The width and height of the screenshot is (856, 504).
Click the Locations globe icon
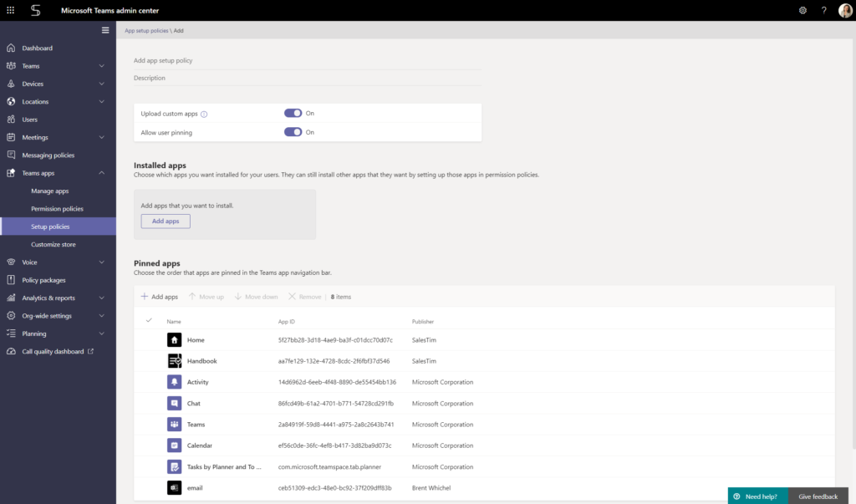click(x=11, y=102)
